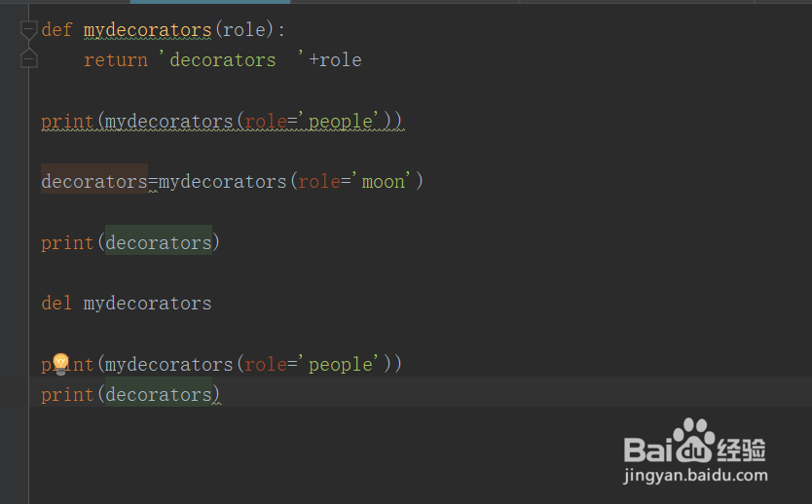Click the mydecorators name in the def line
The height and width of the screenshot is (504, 812).
(x=147, y=30)
